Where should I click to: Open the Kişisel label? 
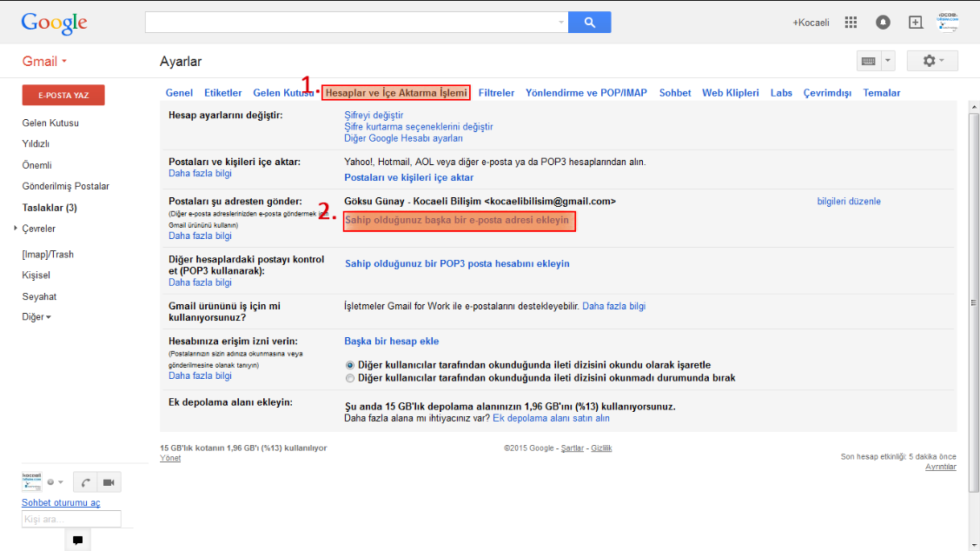tap(36, 275)
